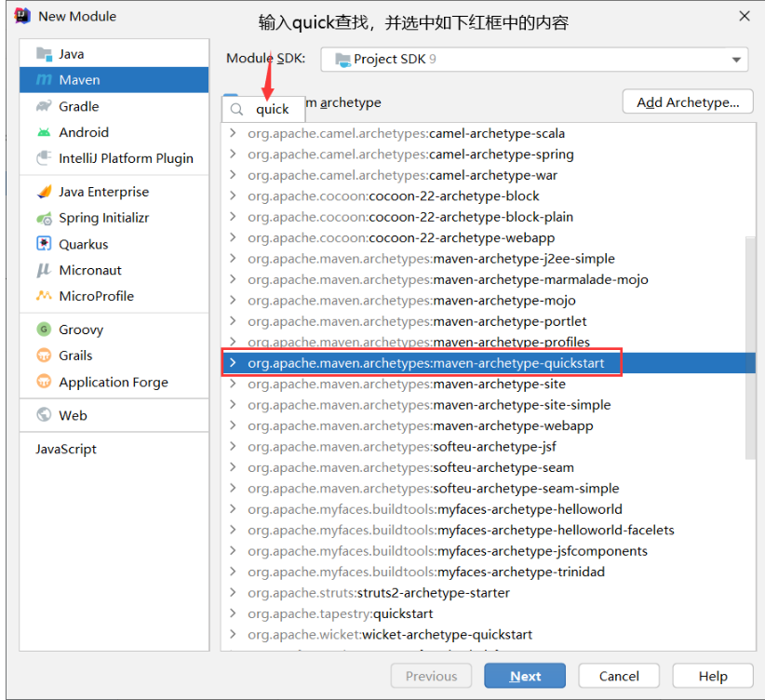Viewport: 765px width, 700px height.
Task: Select maven-archetype-portlet row
Action: coord(488,321)
